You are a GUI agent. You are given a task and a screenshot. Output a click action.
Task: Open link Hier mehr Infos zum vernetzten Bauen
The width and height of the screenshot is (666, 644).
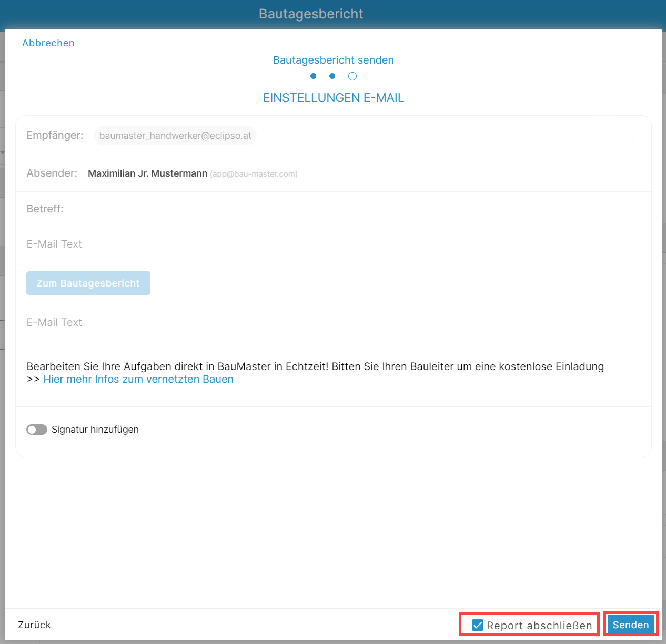(138, 379)
